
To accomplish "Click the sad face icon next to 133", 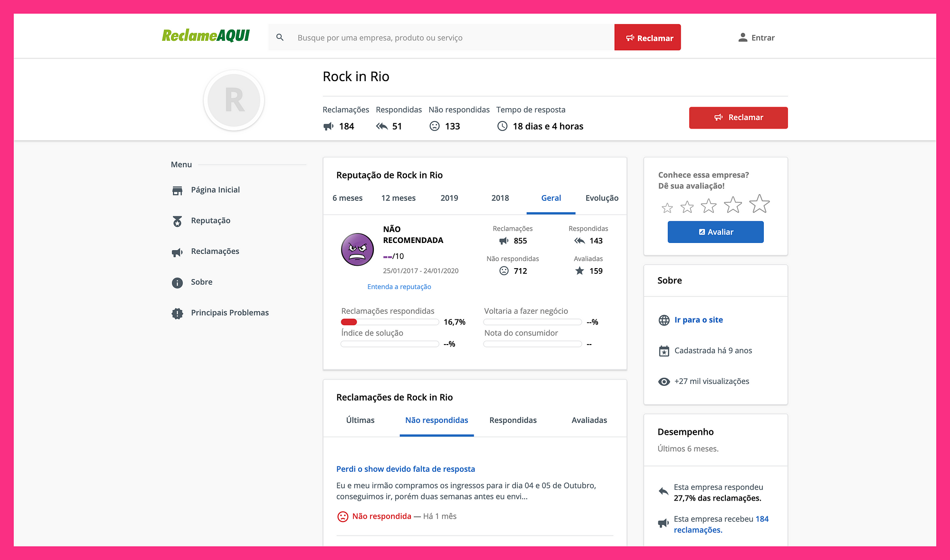I will (435, 126).
